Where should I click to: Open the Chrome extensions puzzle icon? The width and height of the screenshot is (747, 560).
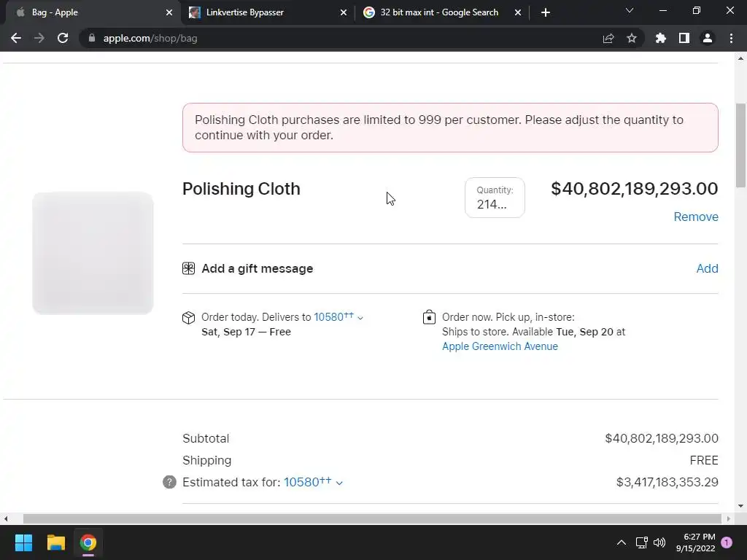pos(661,38)
